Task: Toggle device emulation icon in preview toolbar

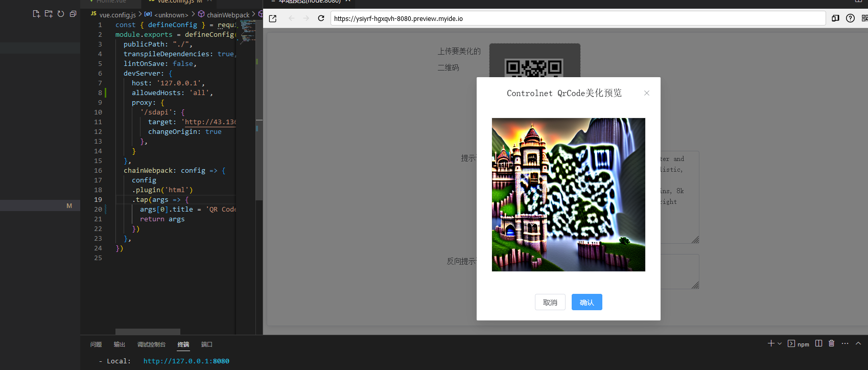Action: click(835, 18)
